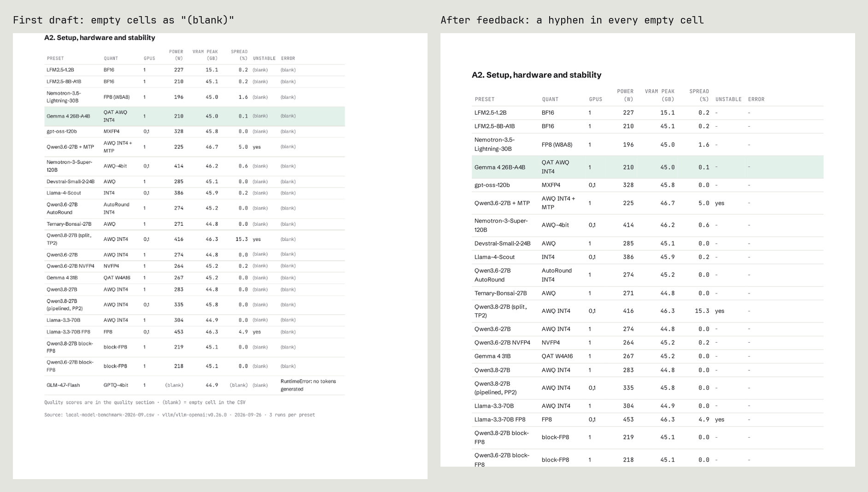This screenshot has width=868, height=492.
Task: Click 'Ternary-Bonsai-27B' in the first draft table
Action: point(69,224)
